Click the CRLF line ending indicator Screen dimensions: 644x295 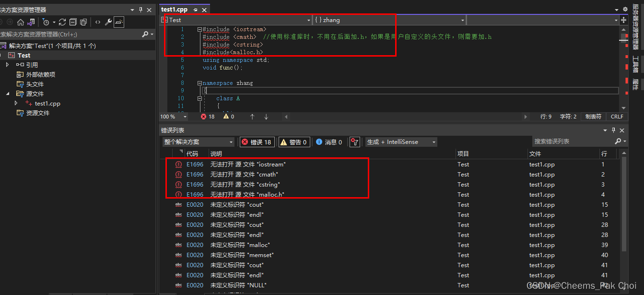point(617,117)
